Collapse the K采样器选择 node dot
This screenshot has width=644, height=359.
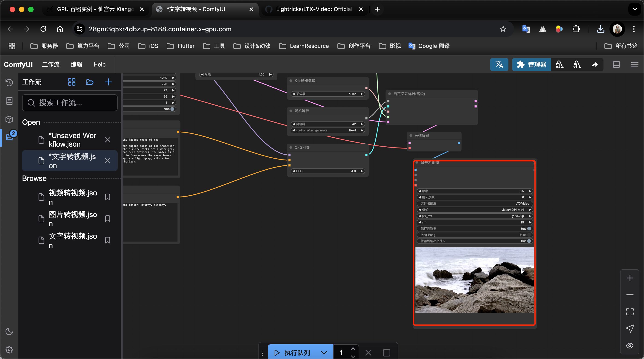click(x=291, y=81)
